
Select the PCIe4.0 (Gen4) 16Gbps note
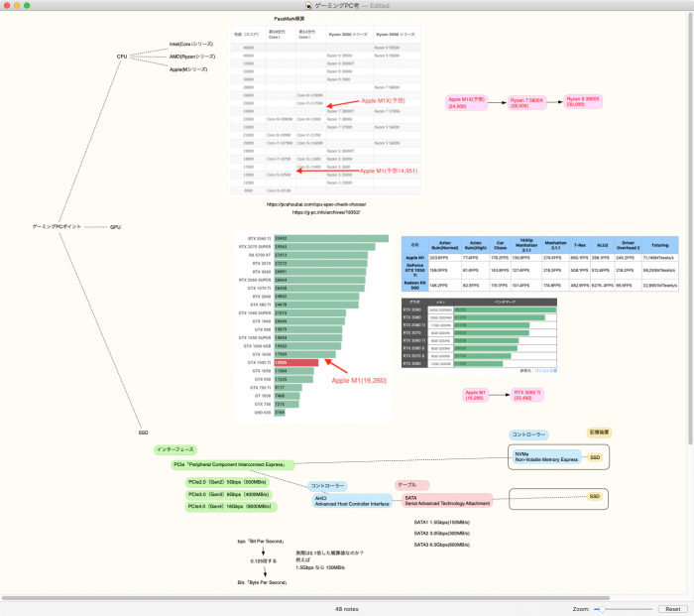coord(228,506)
